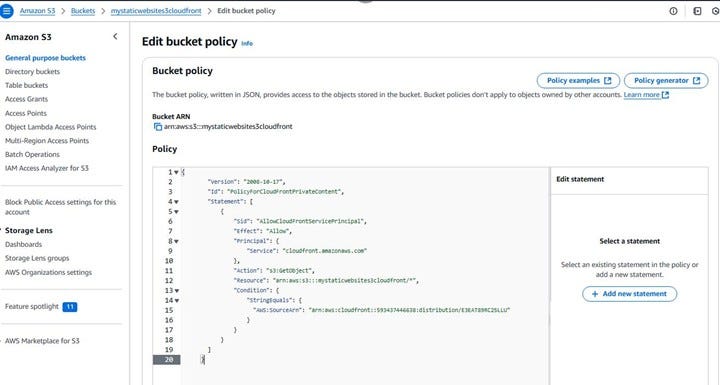The height and width of the screenshot is (385, 720).
Task: Select IAM Access Analyzer for S3
Action: tap(47, 168)
